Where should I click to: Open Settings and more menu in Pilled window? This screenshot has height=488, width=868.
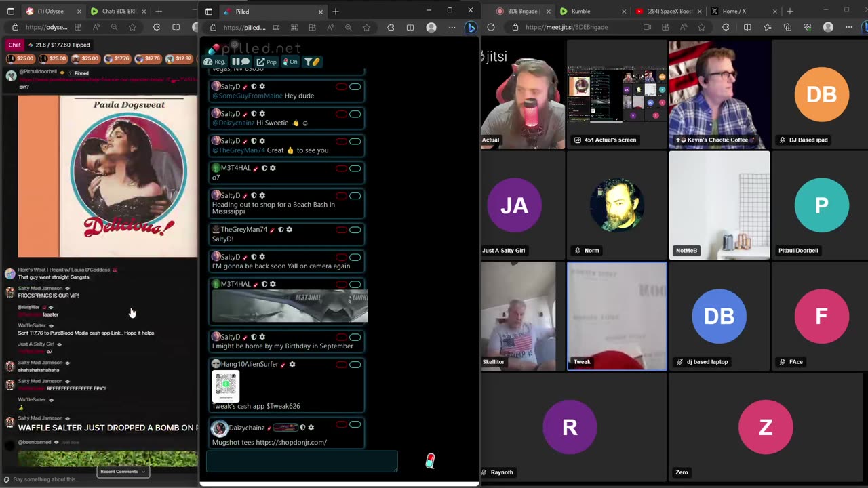[x=450, y=27]
